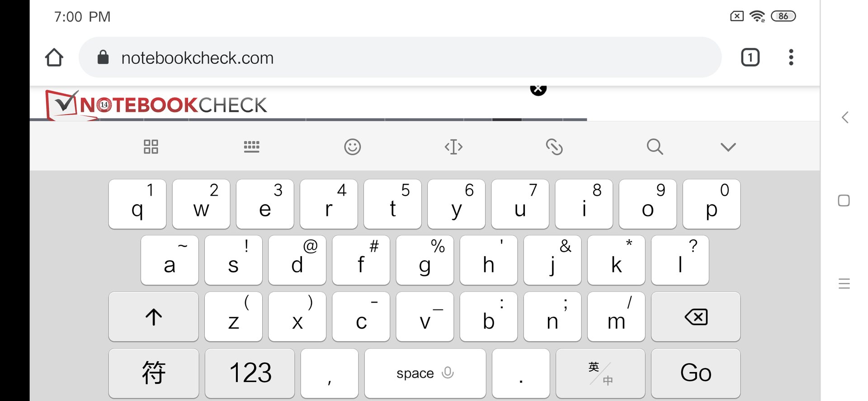The height and width of the screenshot is (401, 868).
Task: Collapse the keyboard with the down chevron
Action: pos(728,147)
